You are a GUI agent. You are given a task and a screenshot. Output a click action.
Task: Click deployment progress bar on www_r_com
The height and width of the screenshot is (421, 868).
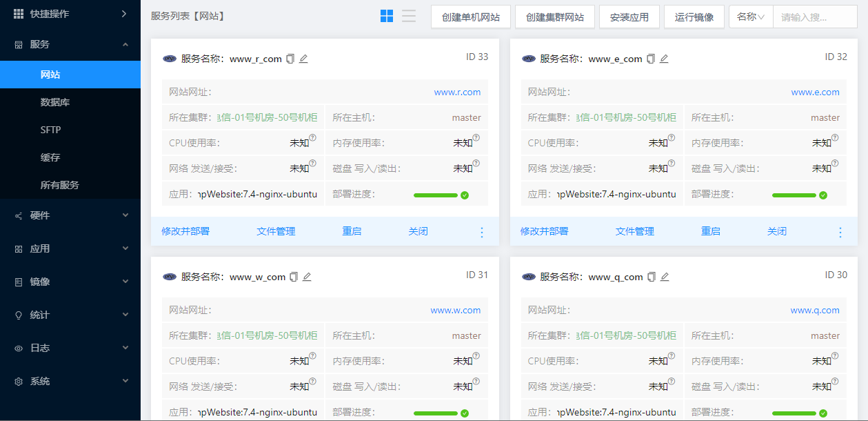click(436, 195)
